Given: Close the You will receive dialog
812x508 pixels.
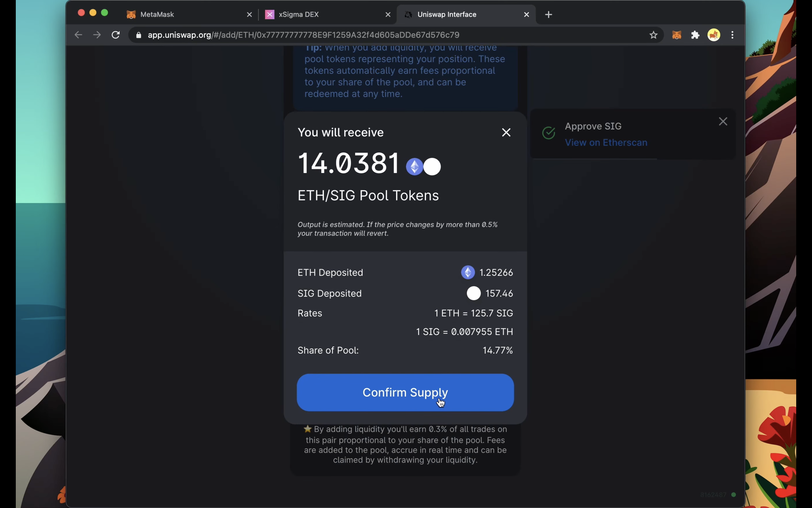Looking at the screenshot, I should pyautogui.click(x=506, y=132).
